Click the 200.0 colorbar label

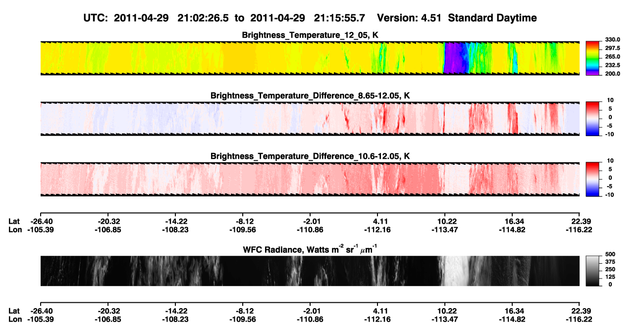click(x=612, y=73)
